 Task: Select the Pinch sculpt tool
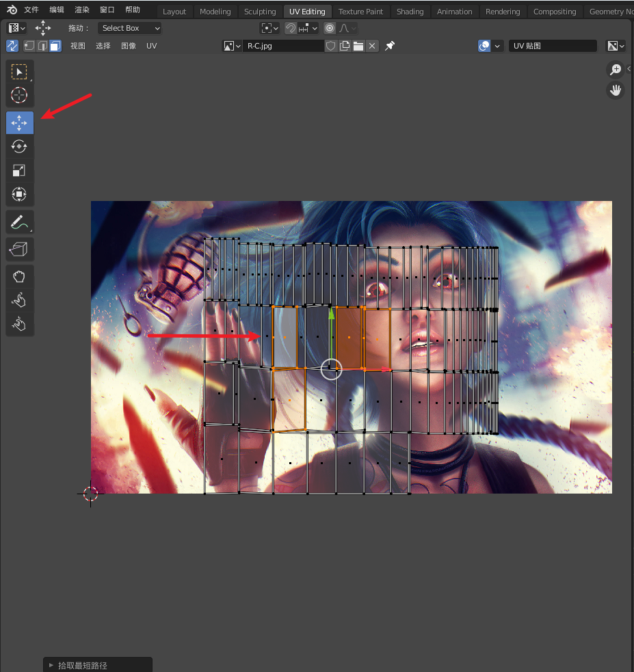pos(19,325)
